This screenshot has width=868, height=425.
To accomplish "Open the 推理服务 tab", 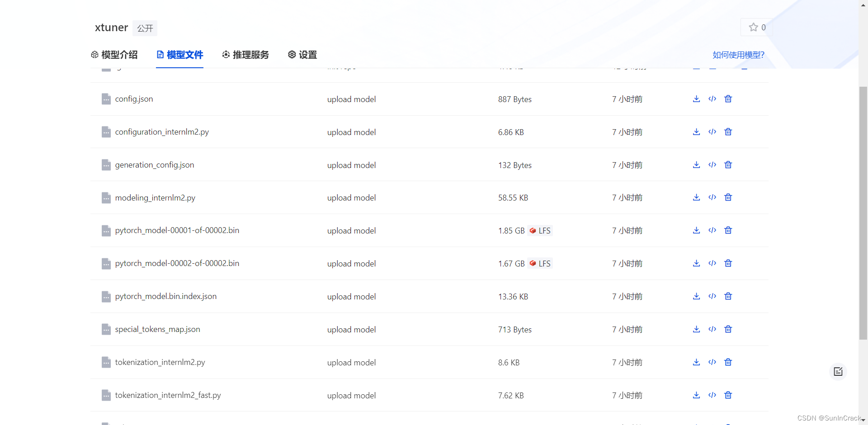I will click(245, 55).
